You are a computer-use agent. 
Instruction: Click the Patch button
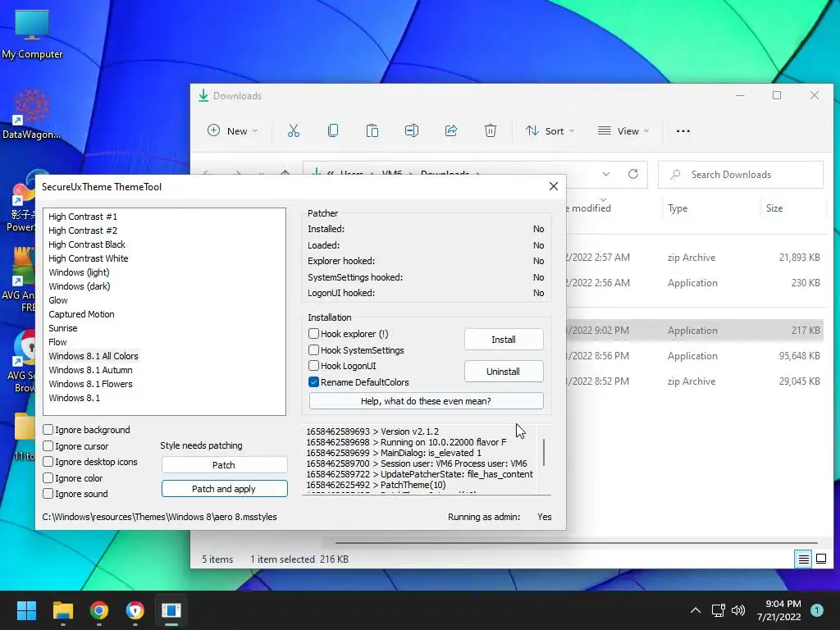click(x=224, y=465)
